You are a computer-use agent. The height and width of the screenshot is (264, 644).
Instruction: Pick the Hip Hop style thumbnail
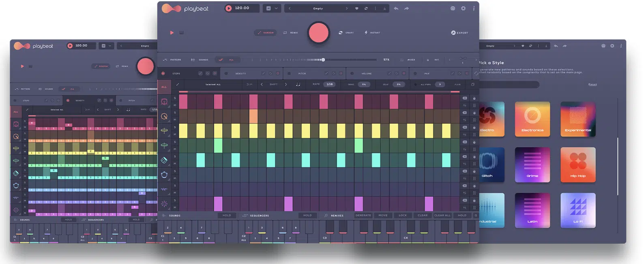(578, 164)
